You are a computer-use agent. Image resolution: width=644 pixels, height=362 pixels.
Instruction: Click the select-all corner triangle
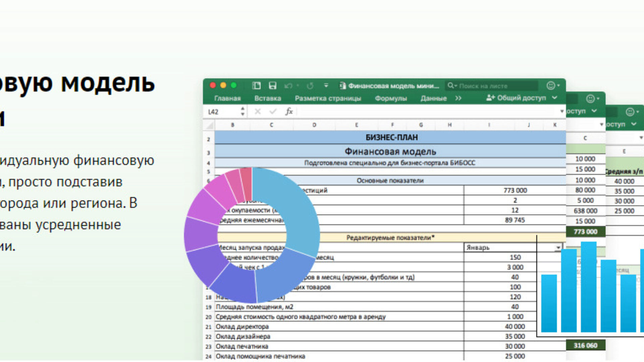pyautogui.click(x=210, y=125)
